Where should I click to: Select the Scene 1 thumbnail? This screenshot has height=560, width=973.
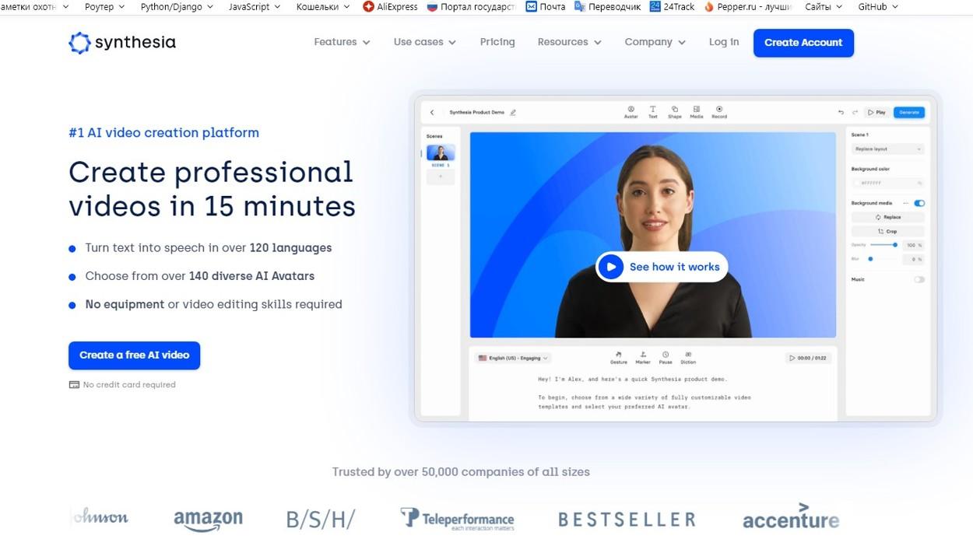pyautogui.click(x=441, y=152)
